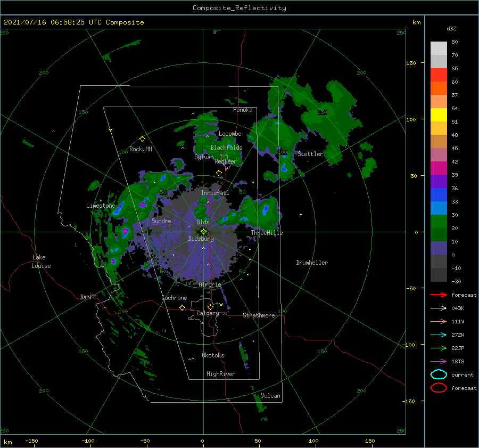Select the red 60-65 dBZ swatch
The height and width of the screenshot is (448, 479).
439,75
